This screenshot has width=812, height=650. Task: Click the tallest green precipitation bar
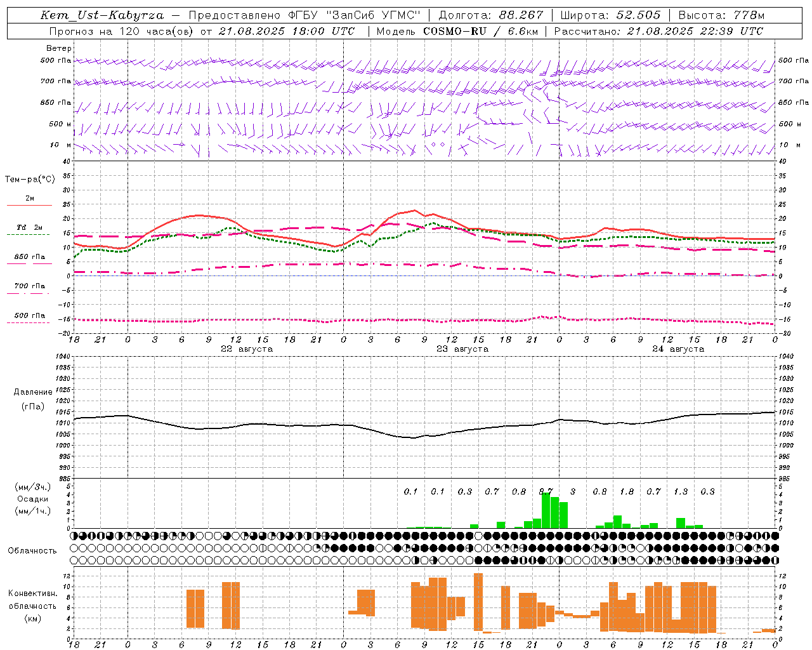[x=546, y=510]
